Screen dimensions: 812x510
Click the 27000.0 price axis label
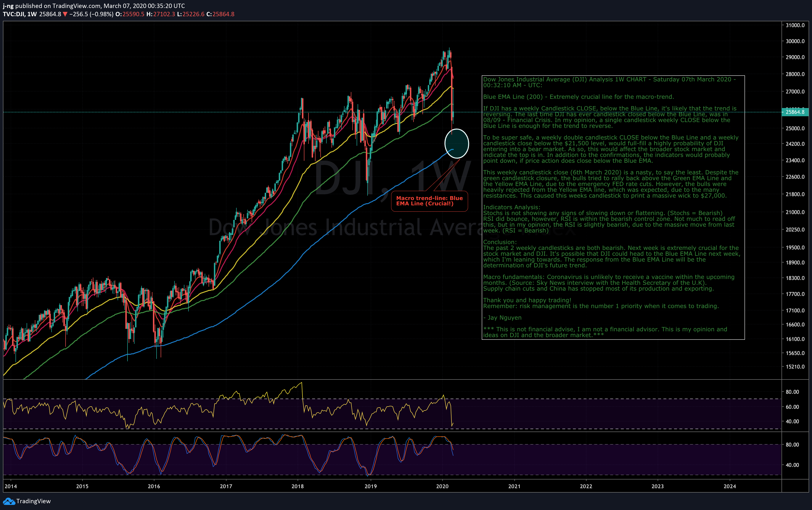(795, 91)
